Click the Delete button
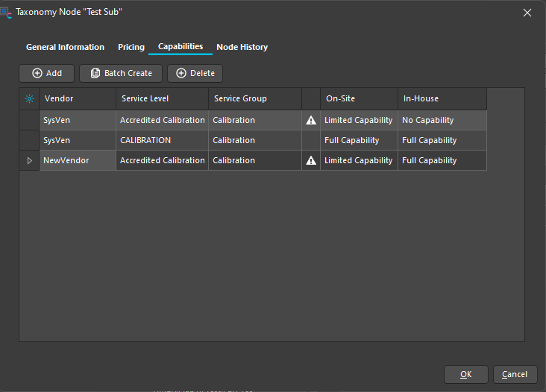This screenshot has height=392, width=546. (x=195, y=73)
